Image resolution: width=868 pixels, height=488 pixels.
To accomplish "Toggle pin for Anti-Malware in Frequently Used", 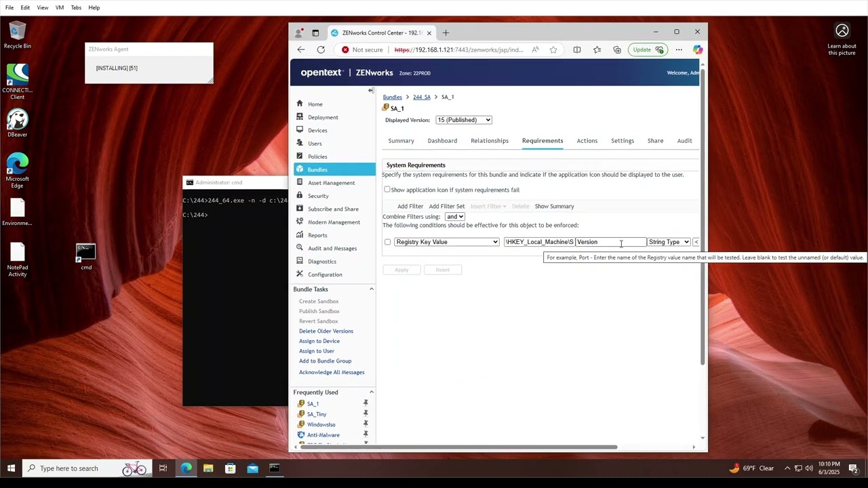I will [x=366, y=434].
